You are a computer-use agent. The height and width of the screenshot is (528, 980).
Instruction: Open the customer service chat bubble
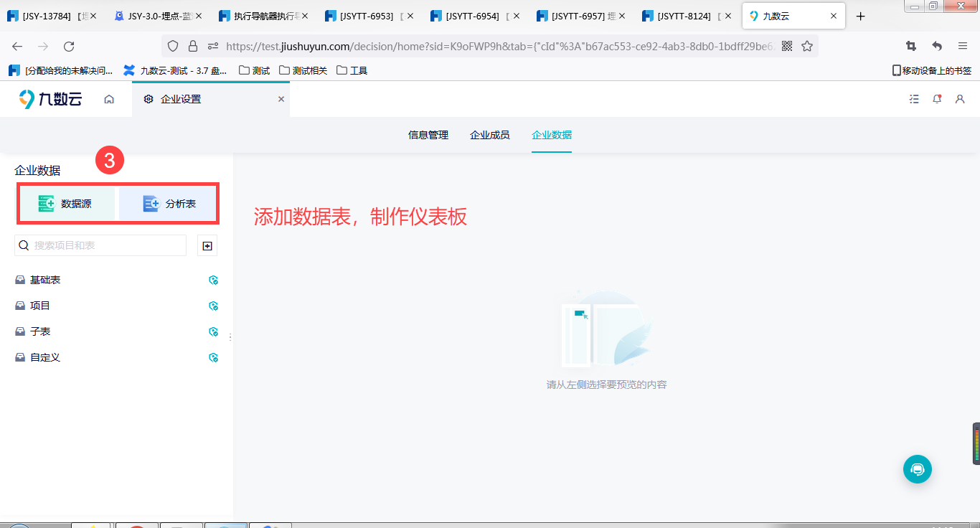pos(918,469)
